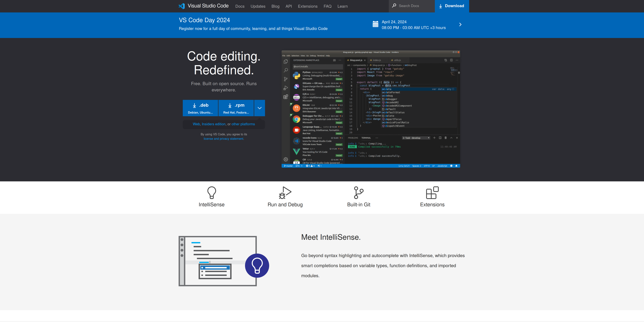Click the @sort:installs search box in screenshot
The image size is (644, 322).
coord(318,67)
